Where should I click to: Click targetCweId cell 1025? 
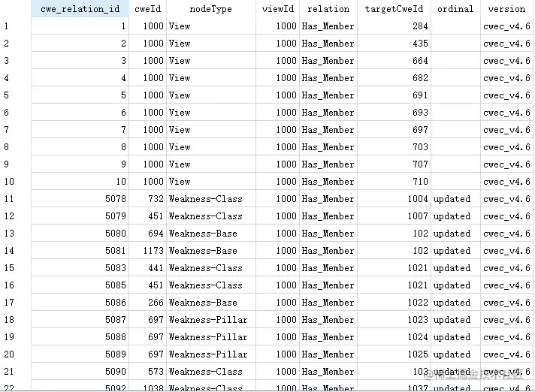(394, 354)
